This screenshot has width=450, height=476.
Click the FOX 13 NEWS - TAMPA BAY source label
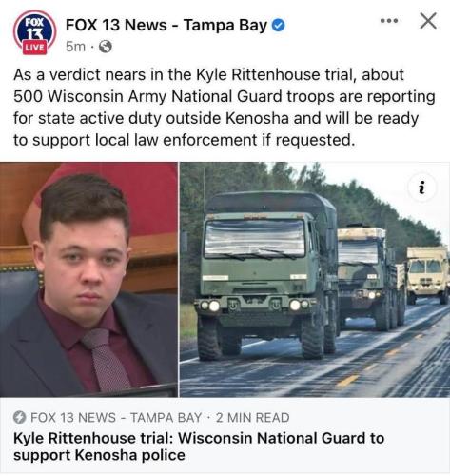point(116,417)
